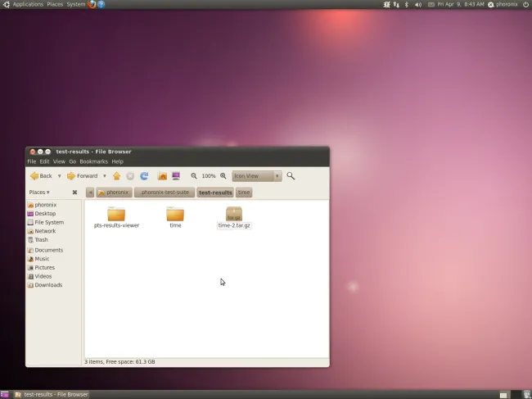Click the .phoronix-test-suite path button

pyautogui.click(x=165, y=193)
